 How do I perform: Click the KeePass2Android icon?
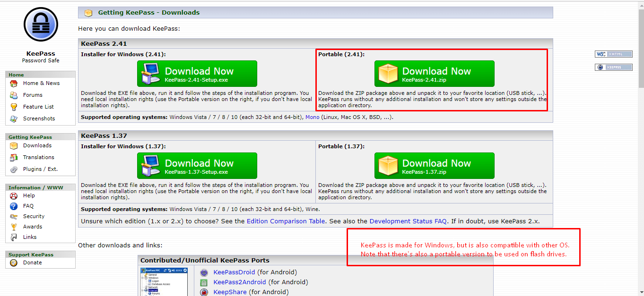pos(204,282)
